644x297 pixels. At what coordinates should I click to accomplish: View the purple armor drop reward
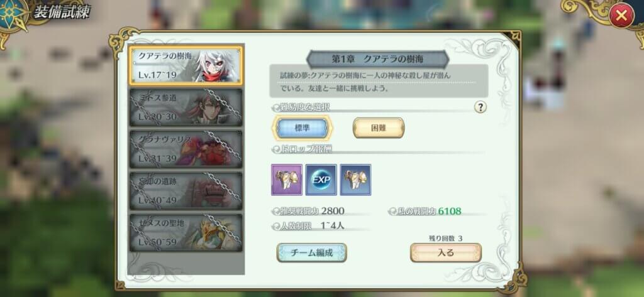pyautogui.click(x=287, y=180)
